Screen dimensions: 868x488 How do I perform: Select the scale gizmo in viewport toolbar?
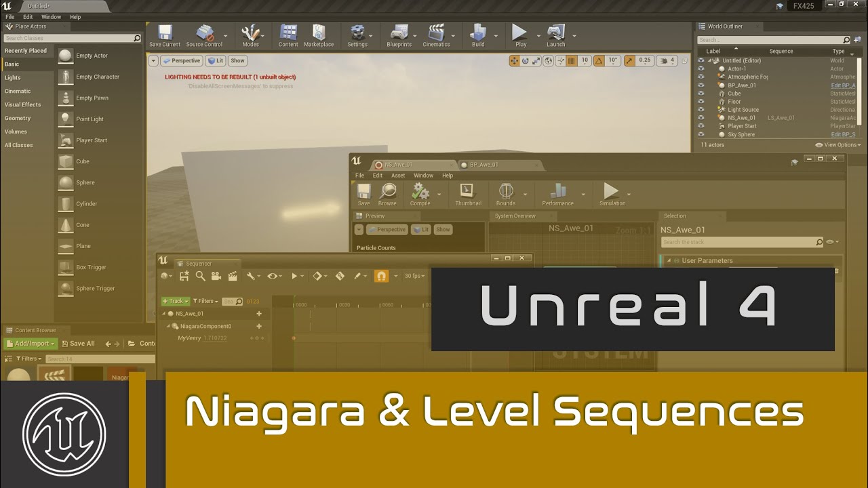point(536,60)
